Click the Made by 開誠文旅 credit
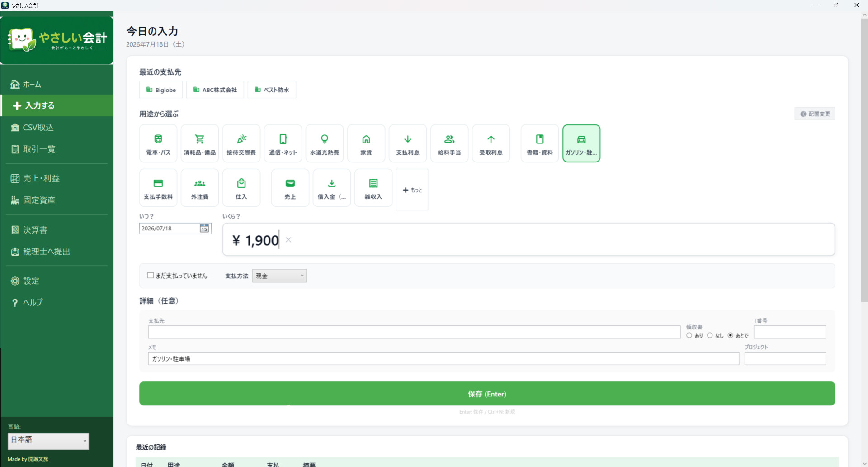Screen dimensions: 868x467 28,459
